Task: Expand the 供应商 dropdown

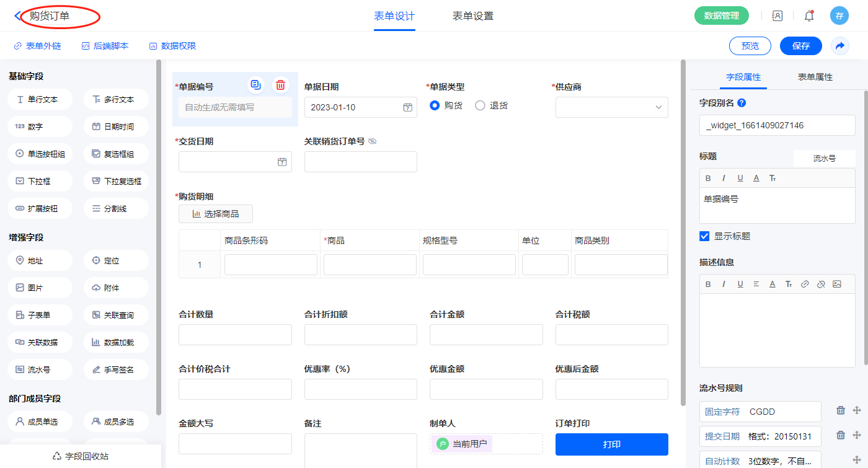Action: [x=658, y=107]
